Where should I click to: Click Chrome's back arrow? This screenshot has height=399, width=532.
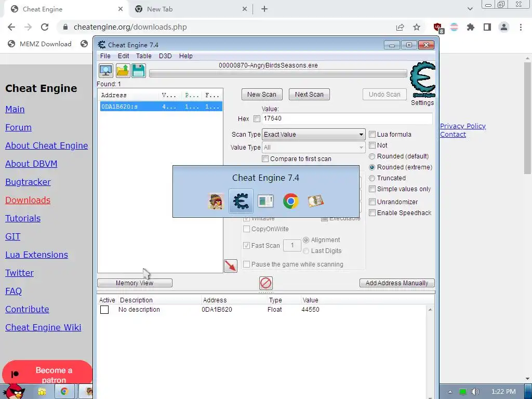(11, 27)
